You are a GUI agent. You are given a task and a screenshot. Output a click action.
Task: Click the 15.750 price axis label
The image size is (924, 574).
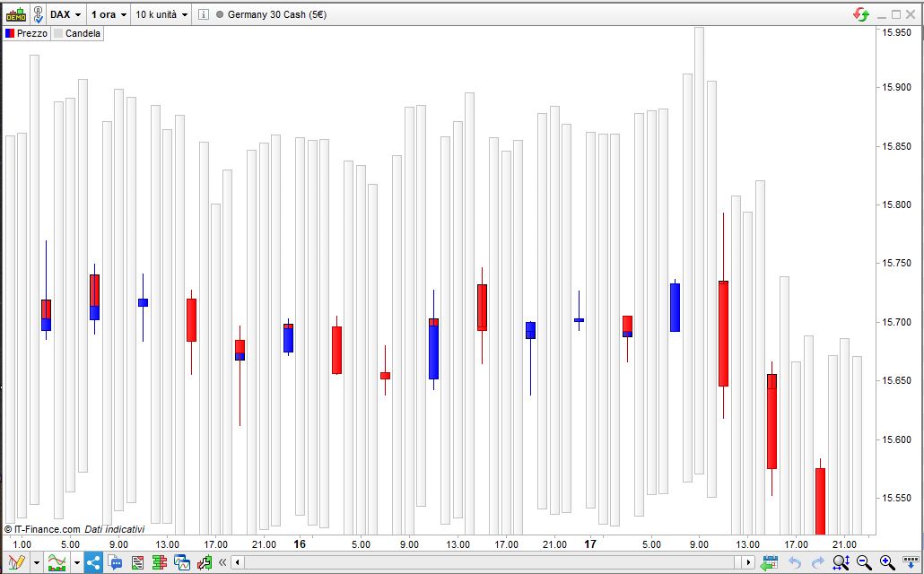895,264
